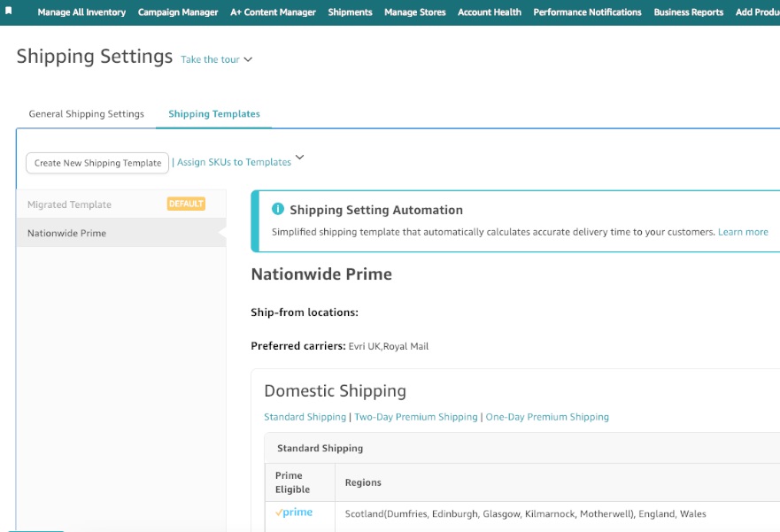Jump to Two-Day Premium Shipping link
780x532 pixels.
coord(416,417)
